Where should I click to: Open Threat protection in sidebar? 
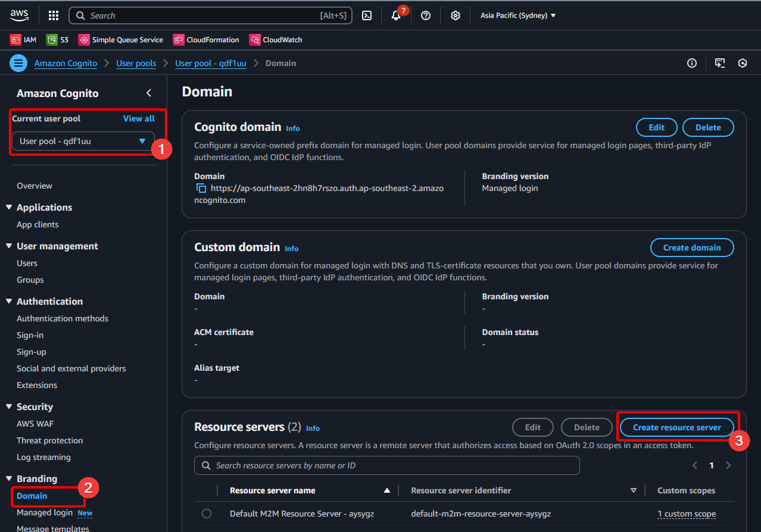[49, 440]
